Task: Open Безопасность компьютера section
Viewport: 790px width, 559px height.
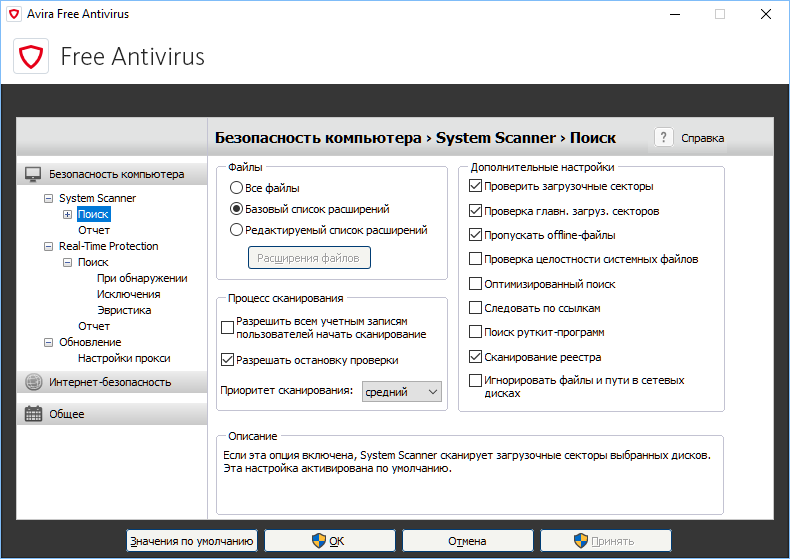Action: coord(112,174)
